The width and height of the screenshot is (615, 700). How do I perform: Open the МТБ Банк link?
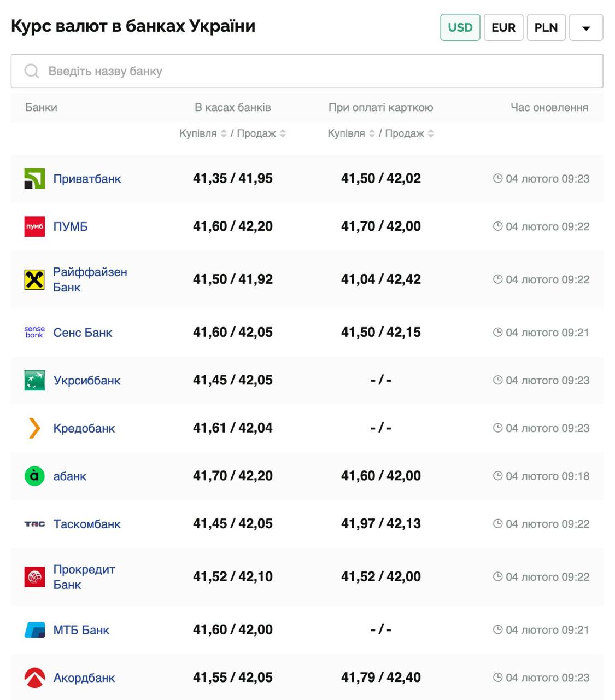coord(81,630)
